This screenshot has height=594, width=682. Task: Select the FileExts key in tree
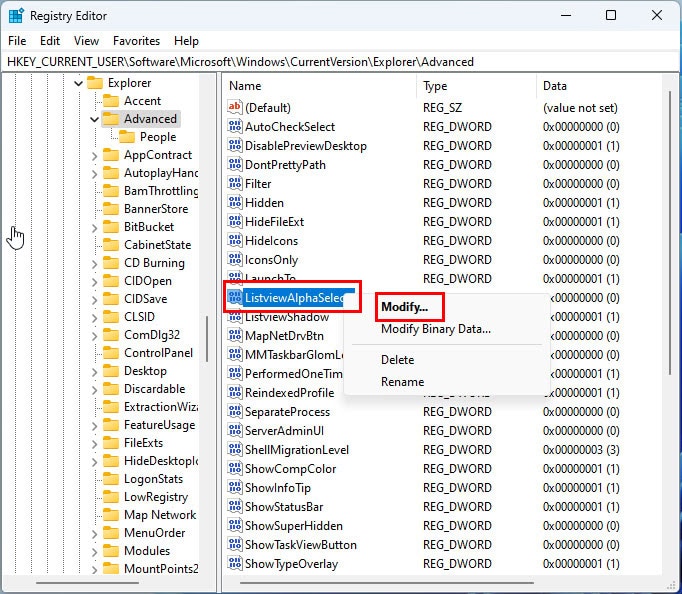click(143, 443)
